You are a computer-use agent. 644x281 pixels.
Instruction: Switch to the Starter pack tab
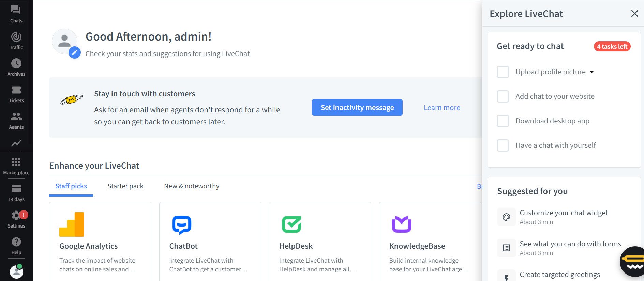tap(125, 186)
